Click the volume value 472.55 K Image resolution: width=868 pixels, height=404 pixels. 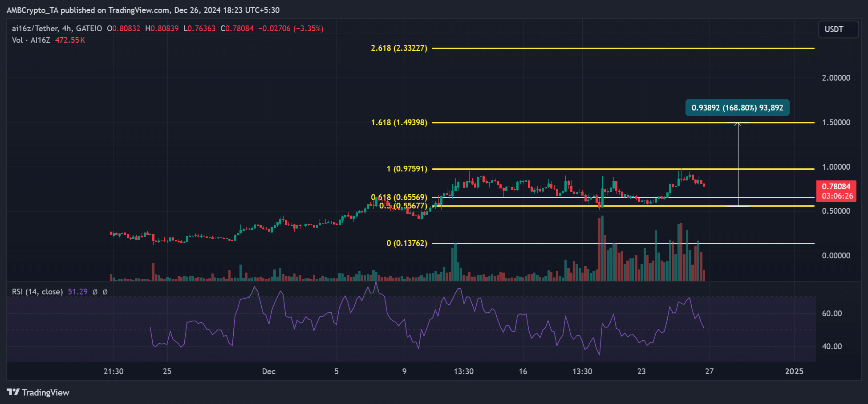(70, 40)
